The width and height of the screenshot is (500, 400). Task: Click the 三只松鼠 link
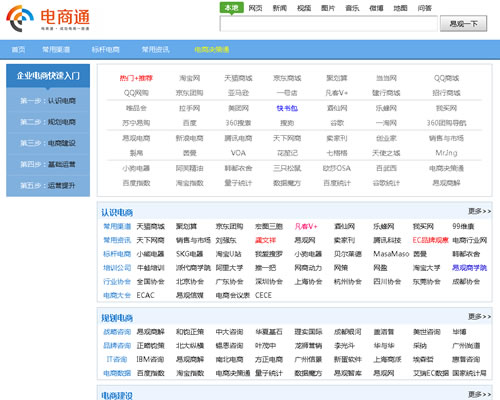[287, 168]
